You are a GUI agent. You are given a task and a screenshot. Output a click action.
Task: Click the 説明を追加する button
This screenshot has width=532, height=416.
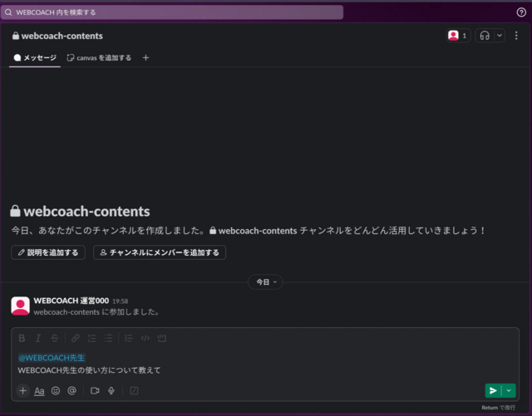[x=48, y=252]
